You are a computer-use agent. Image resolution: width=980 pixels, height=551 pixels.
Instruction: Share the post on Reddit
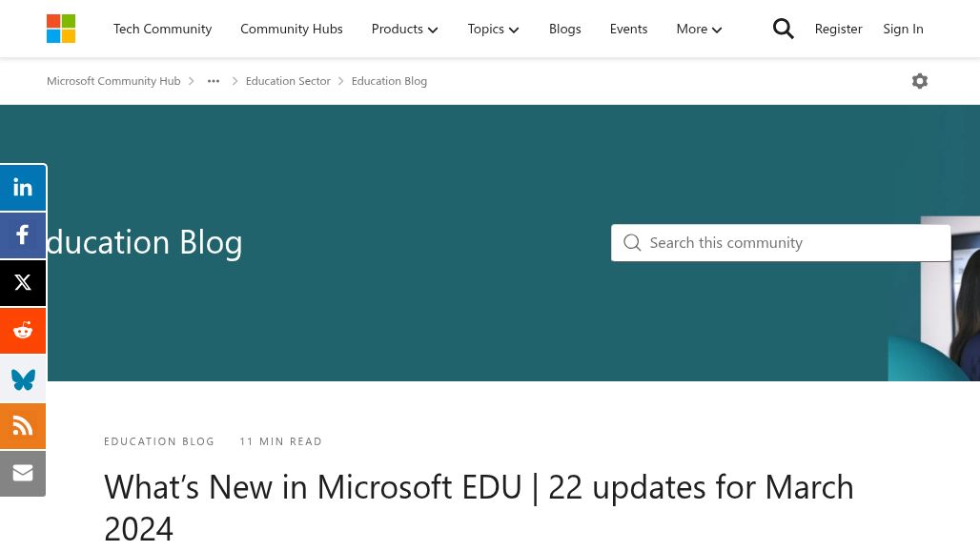click(x=23, y=331)
